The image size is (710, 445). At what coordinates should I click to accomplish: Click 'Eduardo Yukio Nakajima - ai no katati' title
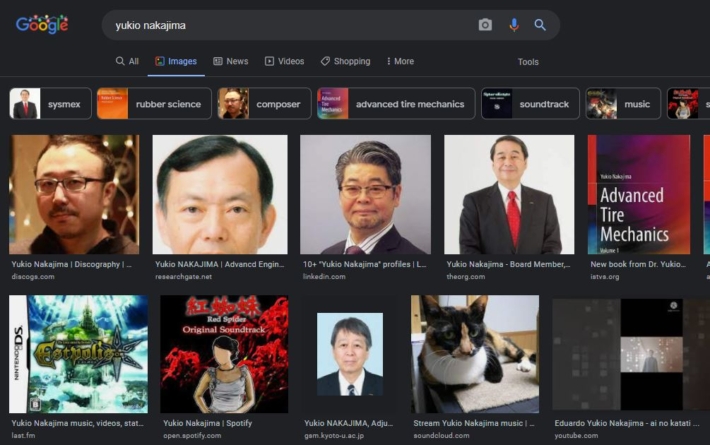tap(627, 423)
